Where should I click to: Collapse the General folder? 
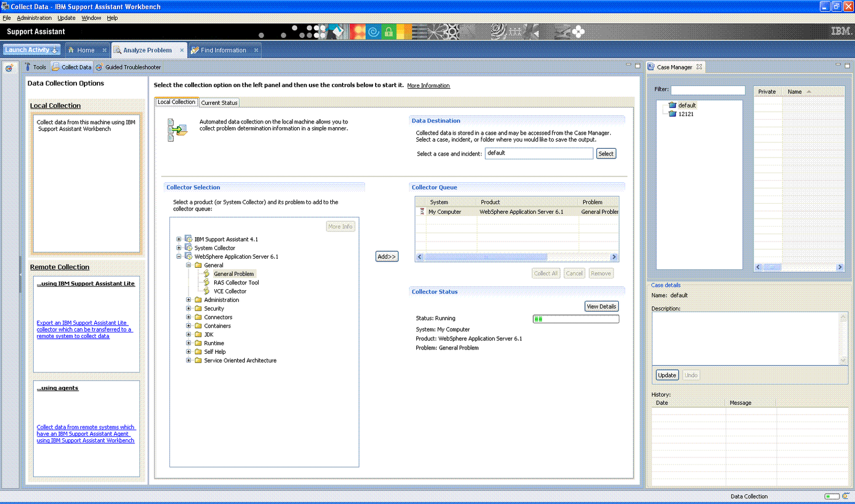[x=189, y=265]
